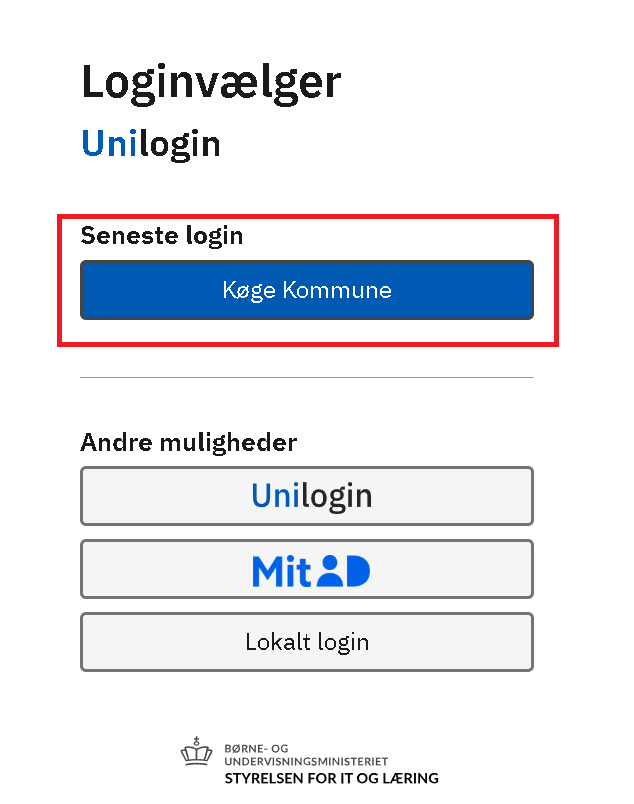This screenshot has width=634, height=804.
Task: Choose the Unilogin option under Andre muligheder
Action: [306, 495]
